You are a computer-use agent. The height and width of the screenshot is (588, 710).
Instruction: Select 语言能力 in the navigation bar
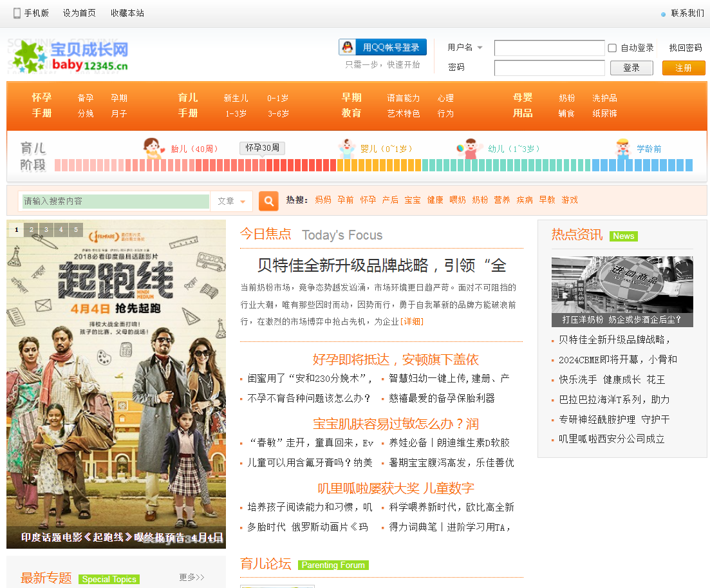pos(404,98)
